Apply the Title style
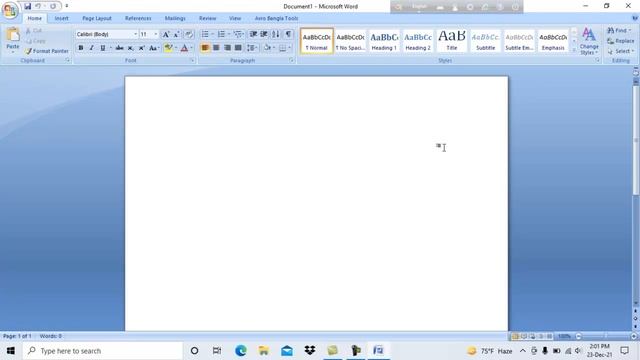640x360 pixels. pyautogui.click(x=452, y=40)
